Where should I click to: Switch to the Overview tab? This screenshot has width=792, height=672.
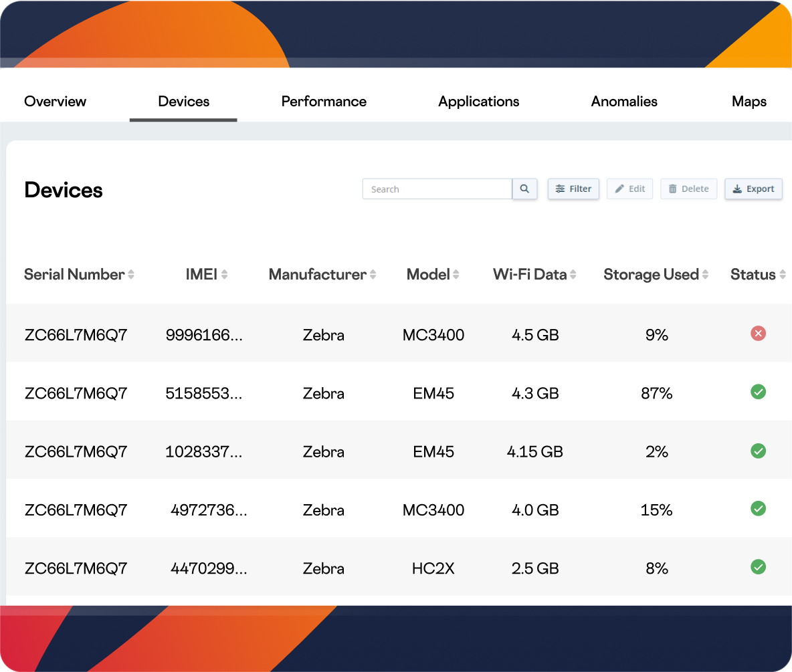[x=55, y=102]
